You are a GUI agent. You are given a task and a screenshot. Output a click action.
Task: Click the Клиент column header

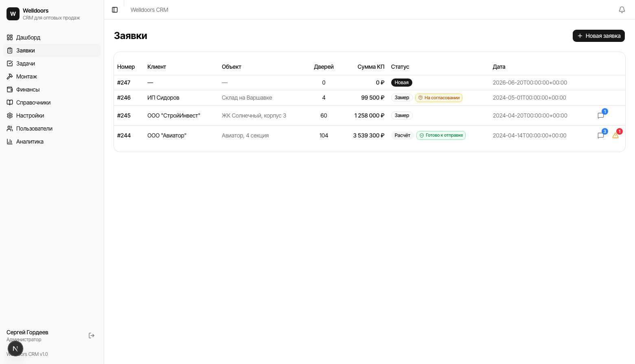pos(157,67)
